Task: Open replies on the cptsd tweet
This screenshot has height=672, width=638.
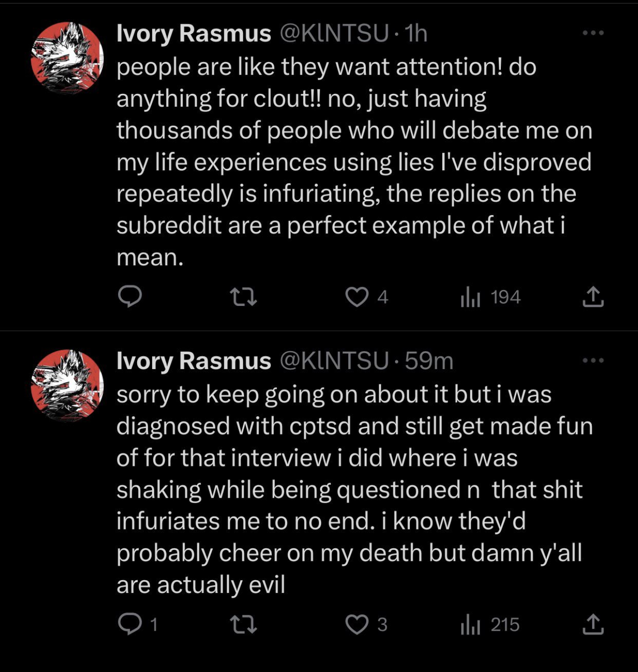Action: click(x=130, y=624)
